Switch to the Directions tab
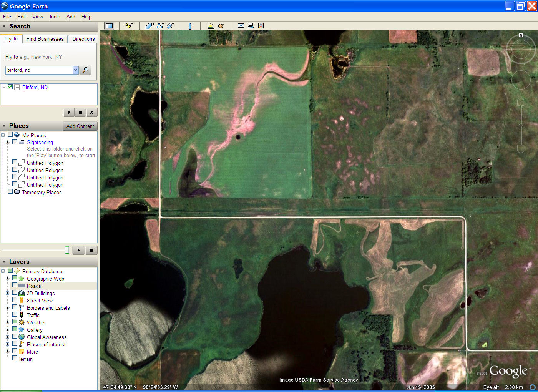This screenshot has width=538, height=392. point(83,39)
